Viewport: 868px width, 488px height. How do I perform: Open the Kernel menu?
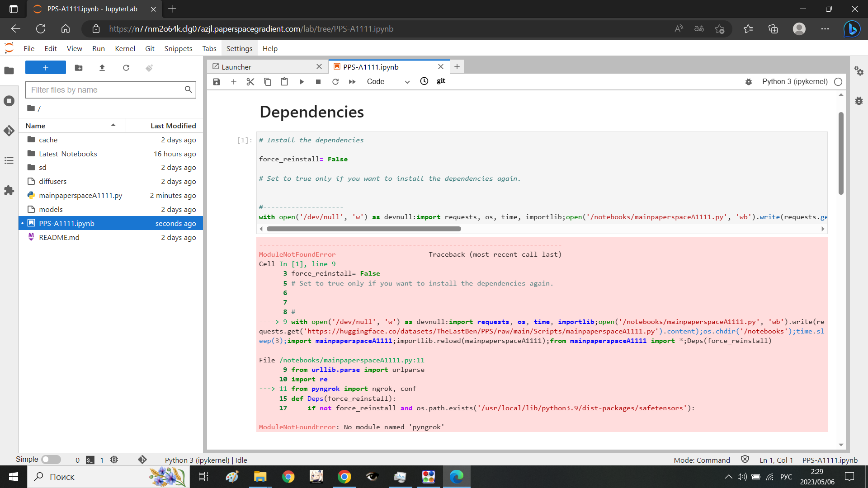tap(125, 48)
